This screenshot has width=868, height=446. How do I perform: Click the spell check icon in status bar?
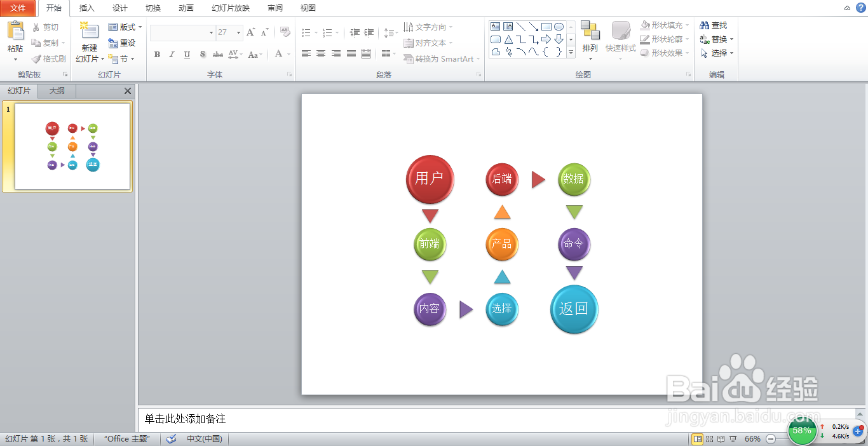click(x=171, y=439)
